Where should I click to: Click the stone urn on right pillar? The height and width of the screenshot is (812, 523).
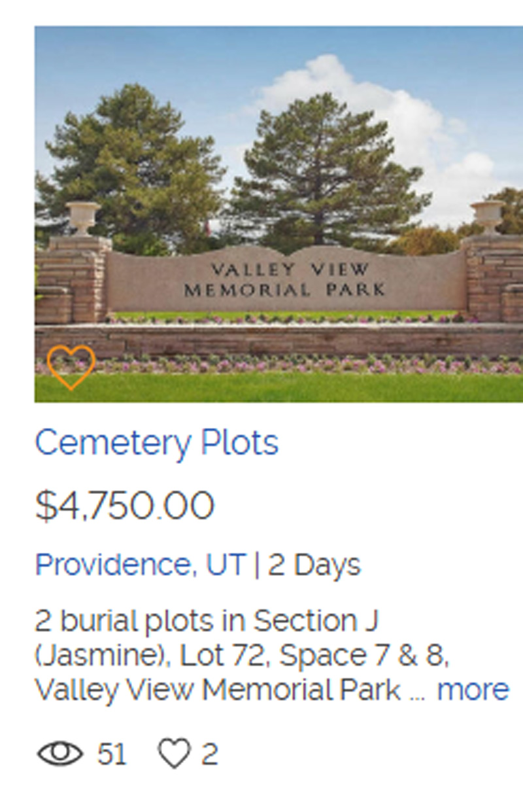[488, 216]
